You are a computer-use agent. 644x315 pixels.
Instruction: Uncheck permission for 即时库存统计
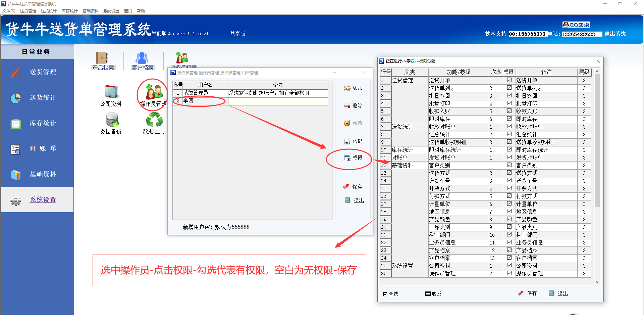click(x=509, y=150)
